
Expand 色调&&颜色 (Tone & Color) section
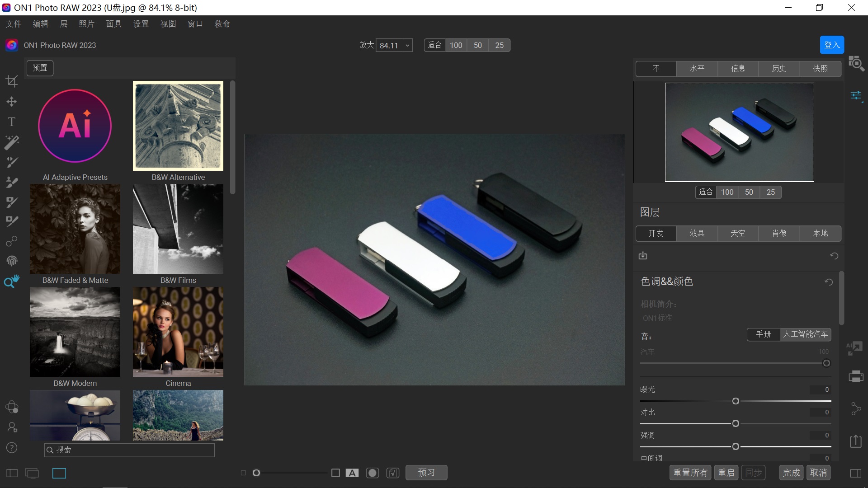click(666, 281)
